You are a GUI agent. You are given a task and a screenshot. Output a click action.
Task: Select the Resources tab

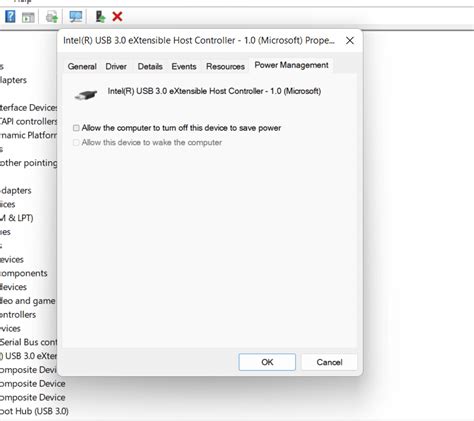225,66
